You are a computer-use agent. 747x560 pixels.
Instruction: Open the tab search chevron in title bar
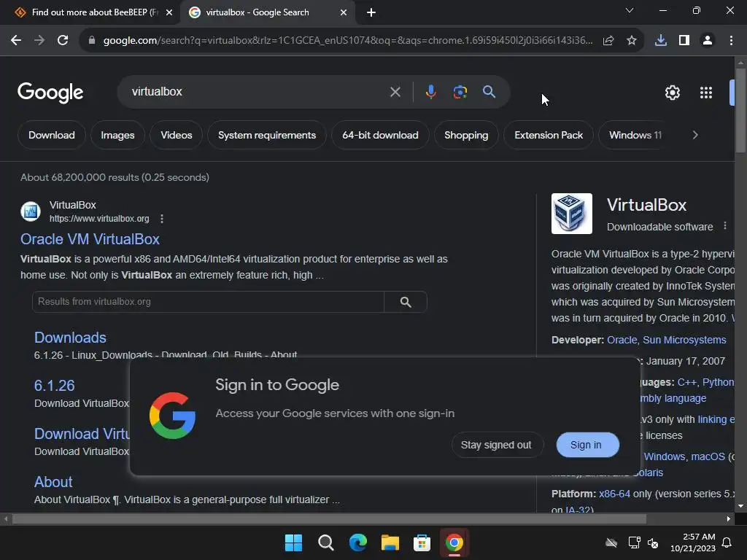click(x=630, y=10)
